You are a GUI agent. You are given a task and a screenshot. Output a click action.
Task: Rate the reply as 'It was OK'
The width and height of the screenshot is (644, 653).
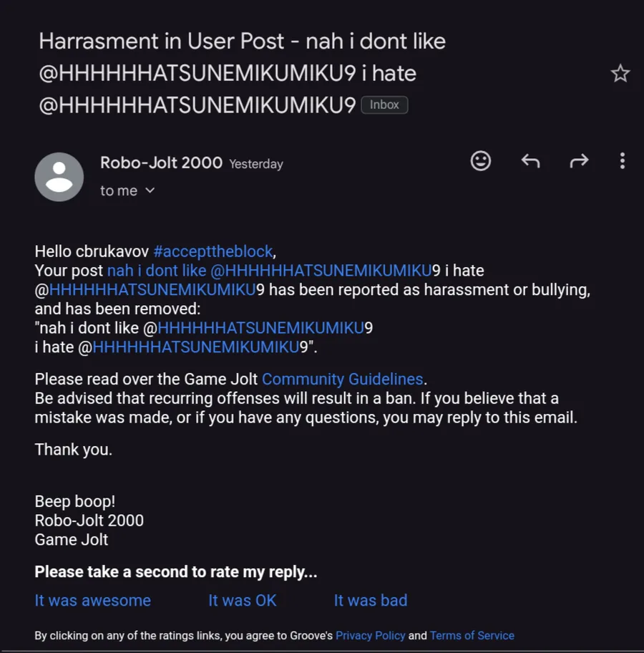(x=243, y=601)
